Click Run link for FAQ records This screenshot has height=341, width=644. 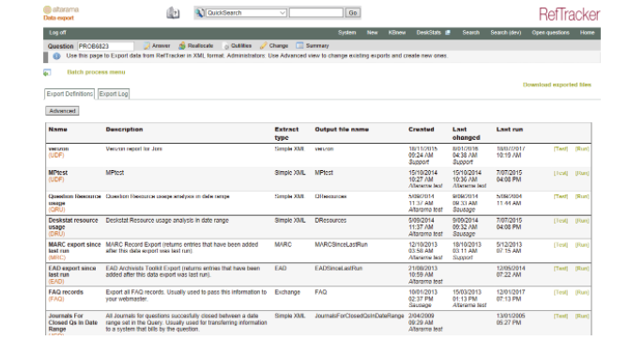(x=582, y=292)
